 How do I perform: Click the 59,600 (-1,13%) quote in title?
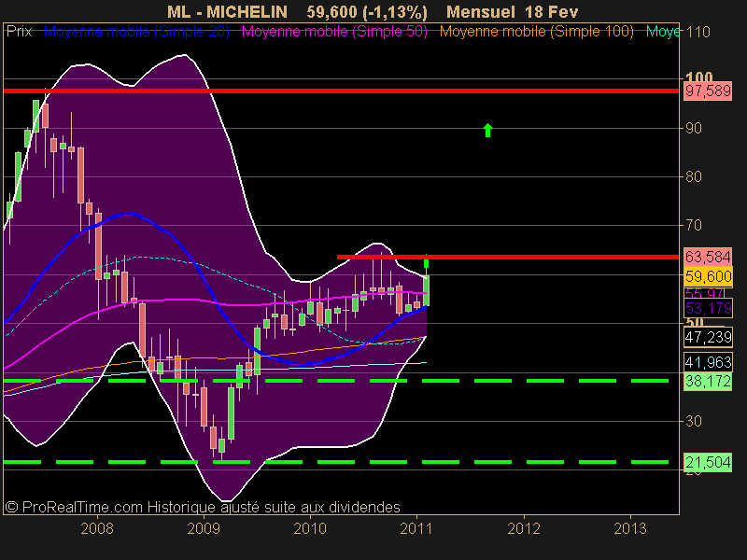pos(367,11)
